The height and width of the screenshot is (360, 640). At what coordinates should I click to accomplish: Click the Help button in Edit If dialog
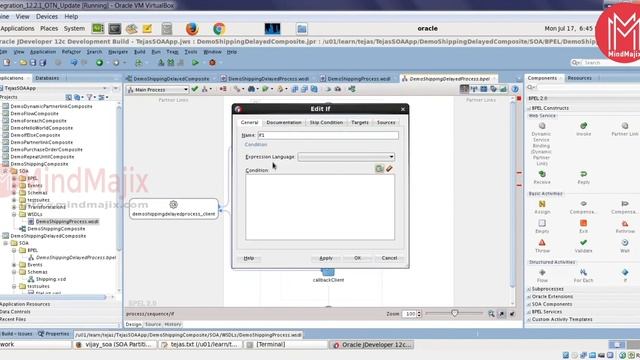pos(249,258)
